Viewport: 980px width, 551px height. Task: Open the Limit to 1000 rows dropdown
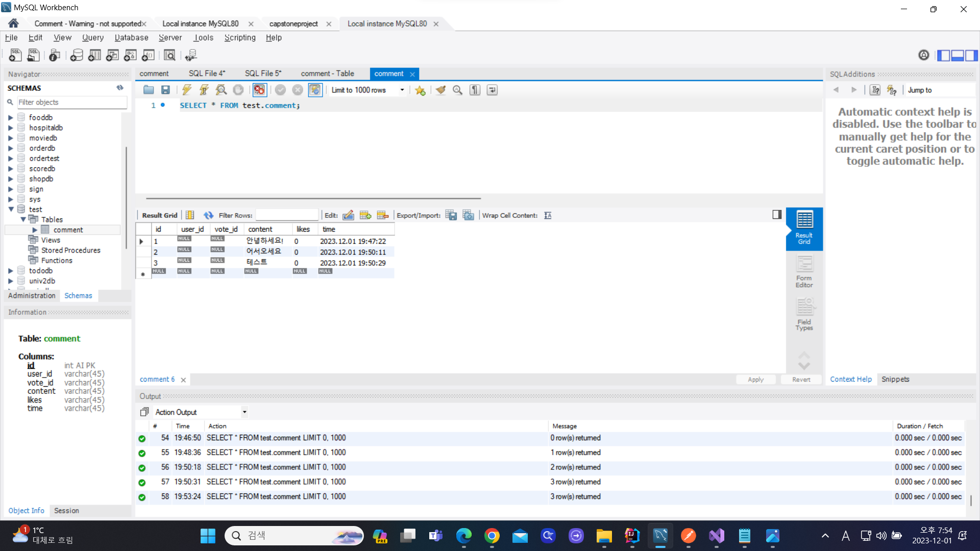point(402,90)
